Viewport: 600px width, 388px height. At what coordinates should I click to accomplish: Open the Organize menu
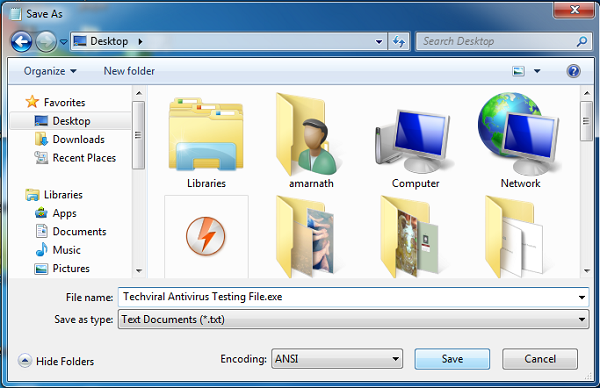[x=50, y=71]
